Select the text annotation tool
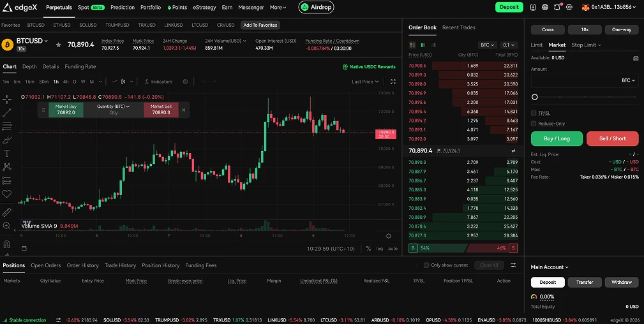The width and height of the screenshot is (644, 324). pyautogui.click(x=7, y=154)
